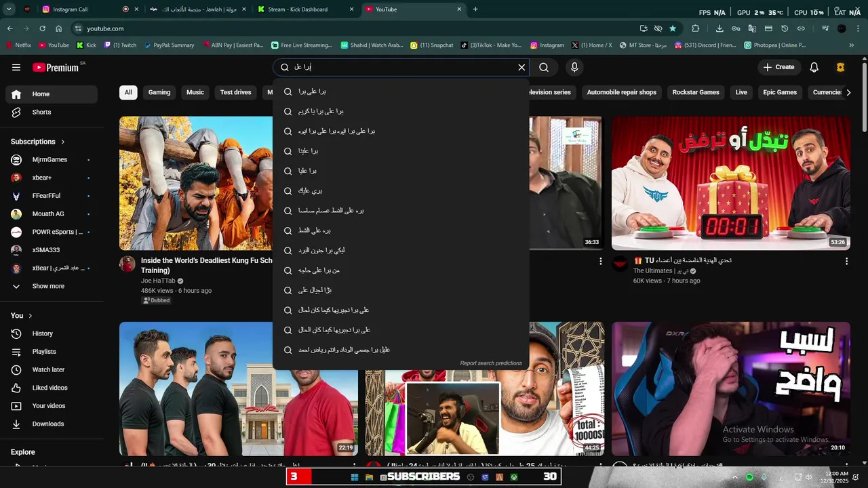Open Downloads in the YouTube sidebar
Image resolution: width=868 pixels, height=488 pixels.
52,424
